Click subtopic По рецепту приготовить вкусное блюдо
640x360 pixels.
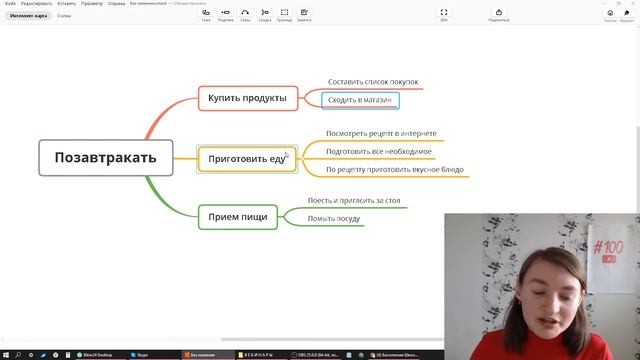pos(395,169)
